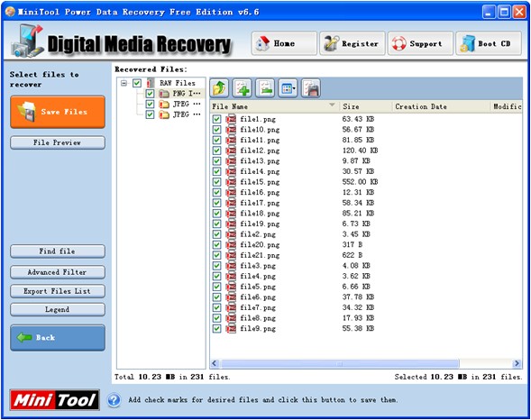Click the blue help question mark icon
The height and width of the screenshot is (420, 531).
pyautogui.click(x=114, y=400)
